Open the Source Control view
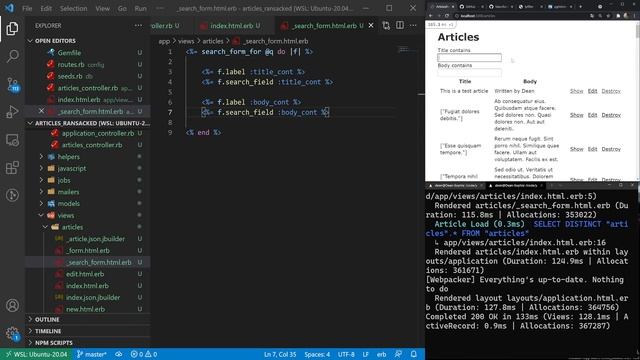Image resolution: width=640 pixels, height=360 pixels. 12,84
